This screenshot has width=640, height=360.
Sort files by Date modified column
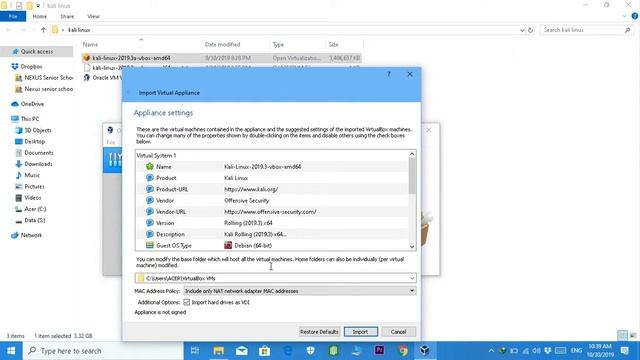222,44
